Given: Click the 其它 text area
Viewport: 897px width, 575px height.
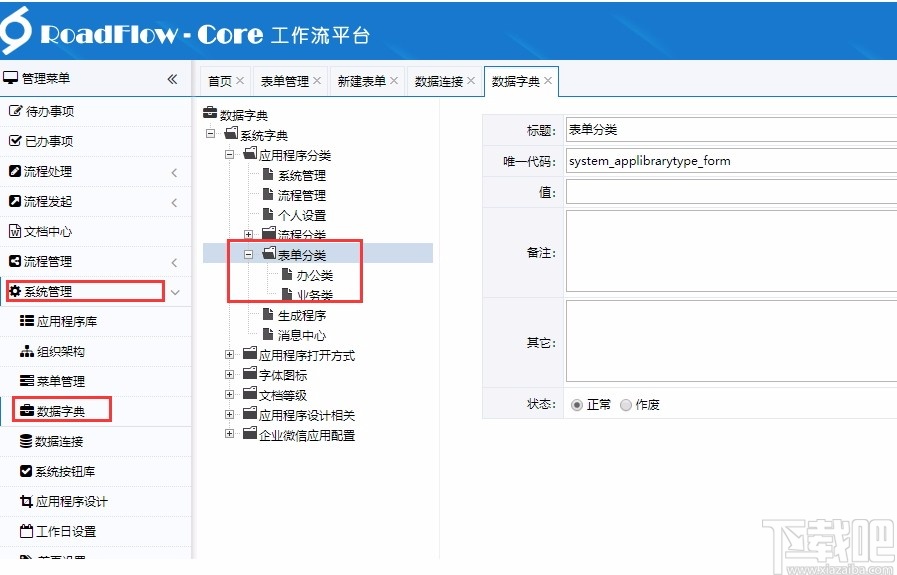Looking at the screenshot, I should pos(731,341).
